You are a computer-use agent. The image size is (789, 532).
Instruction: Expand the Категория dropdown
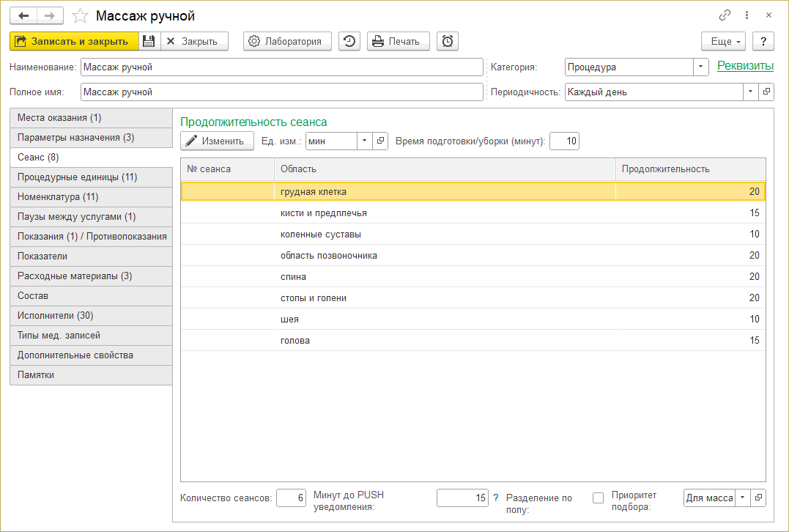coord(701,67)
